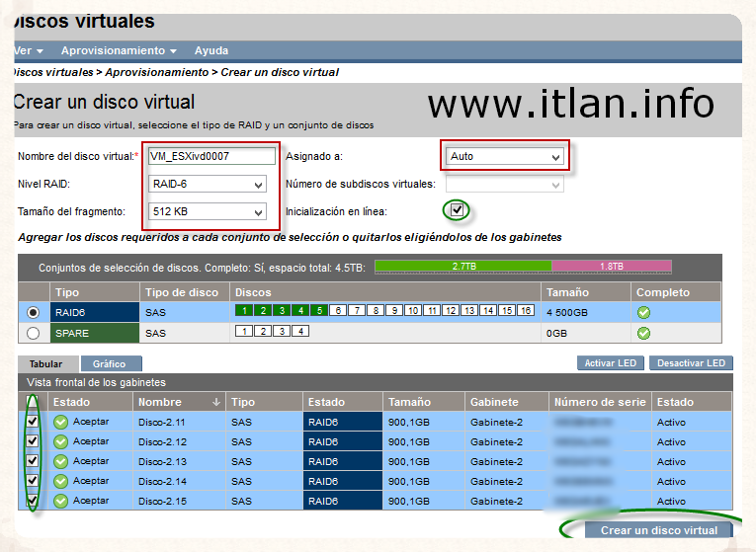Image resolution: width=756 pixels, height=552 pixels.
Task: Click the Nombre del disco virtual field
Action: (x=210, y=155)
